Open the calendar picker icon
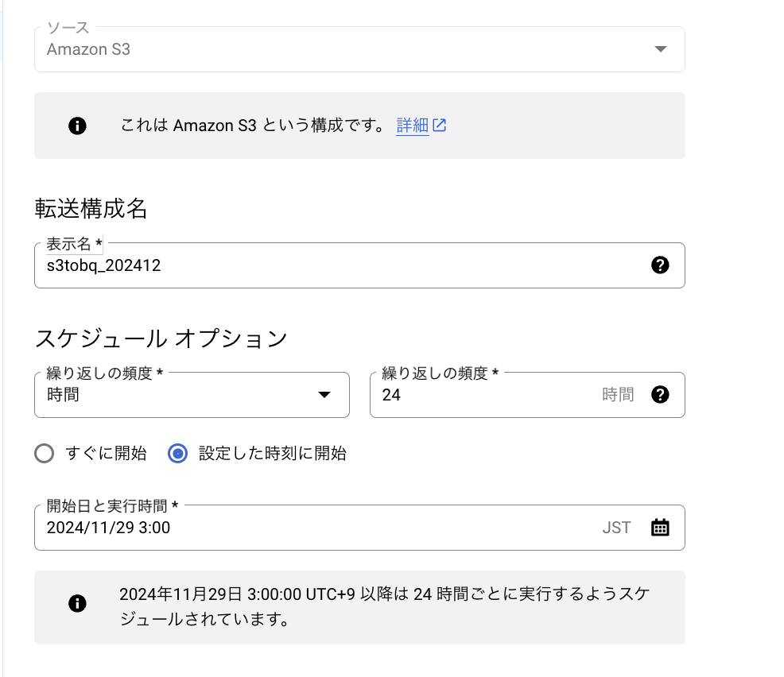This screenshot has width=784, height=677. pyautogui.click(x=660, y=528)
